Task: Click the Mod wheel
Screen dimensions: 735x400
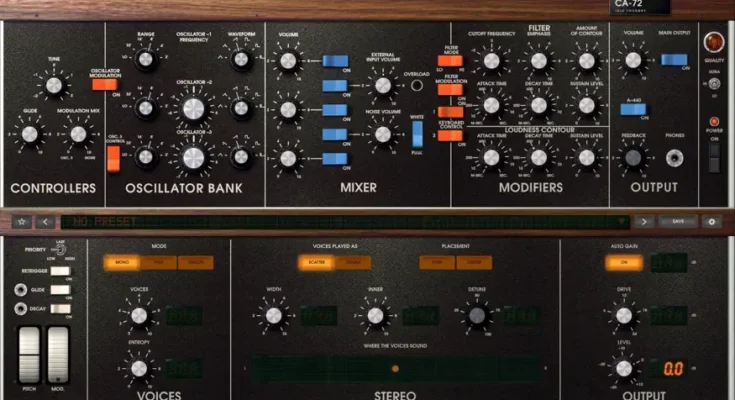Action: pos(58,355)
